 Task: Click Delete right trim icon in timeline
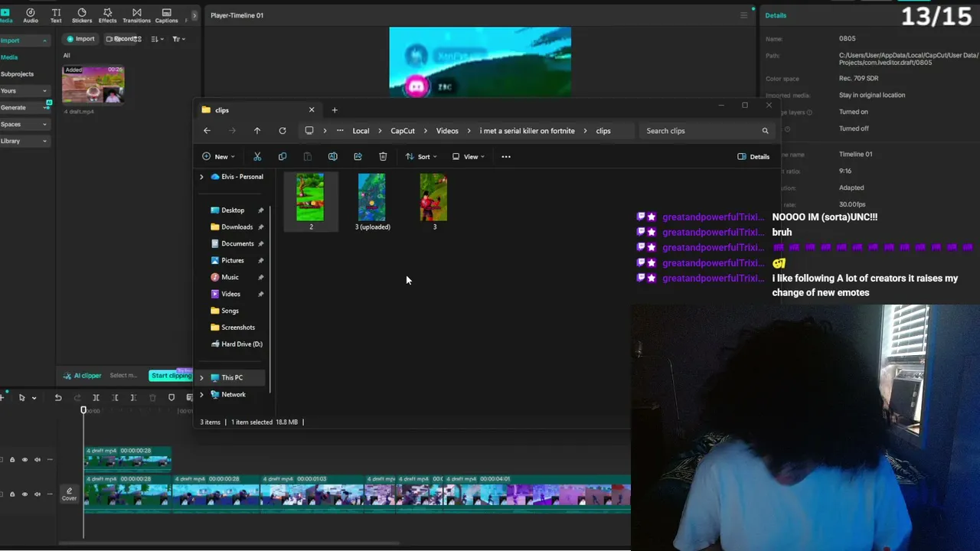click(133, 398)
